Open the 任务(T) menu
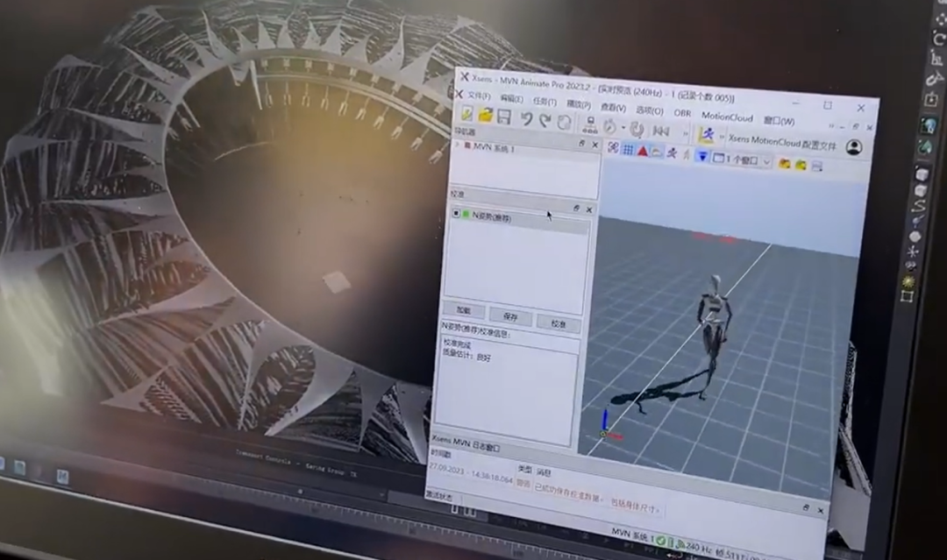 point(545,102)
